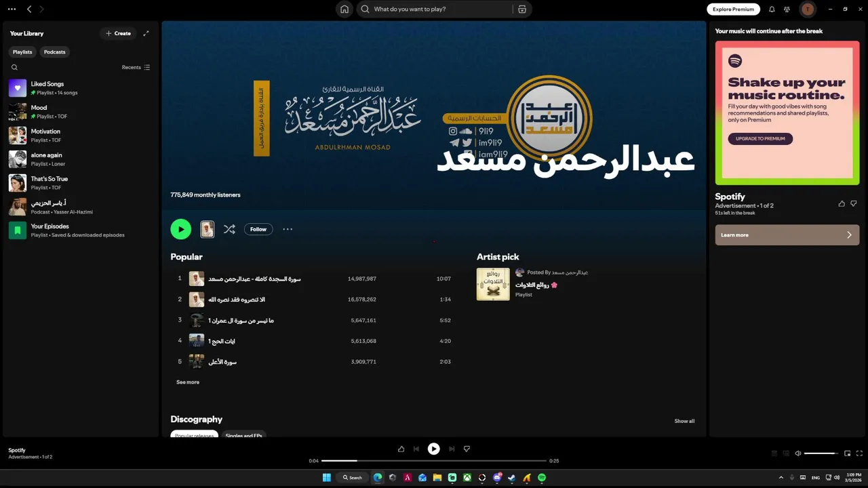Open Connect to a device icon
This screenshot has height=488, width=868.
[786, 453]
